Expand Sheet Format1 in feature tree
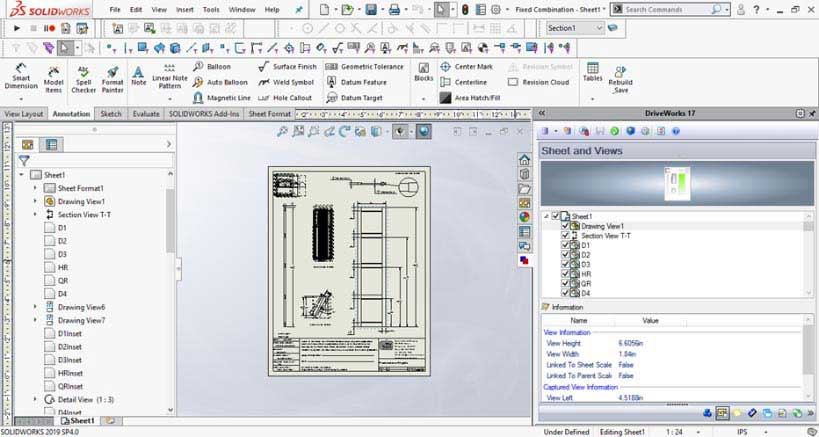Screen dimensions: 819x437 (35, 188)
